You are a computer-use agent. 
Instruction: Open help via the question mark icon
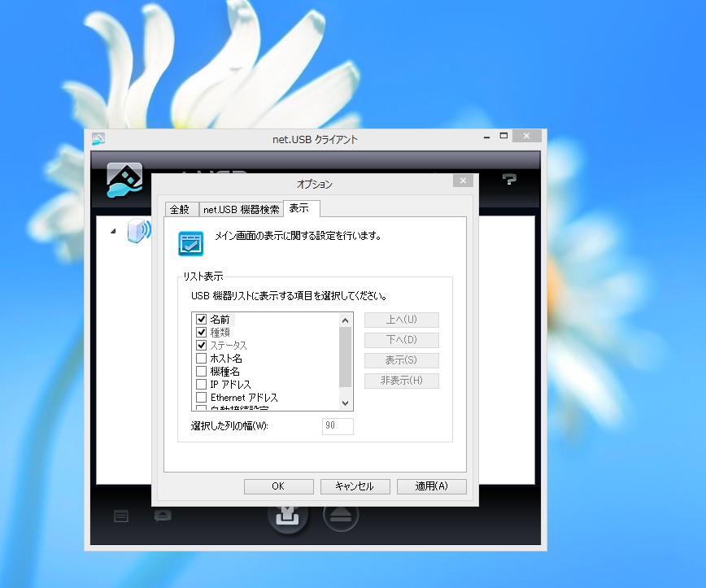[509, 180]
